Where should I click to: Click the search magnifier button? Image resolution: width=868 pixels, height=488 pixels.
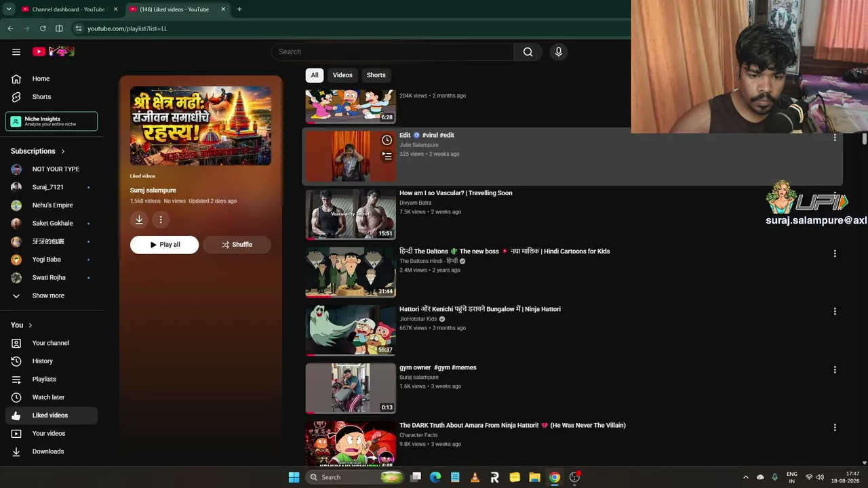point(528,52)
